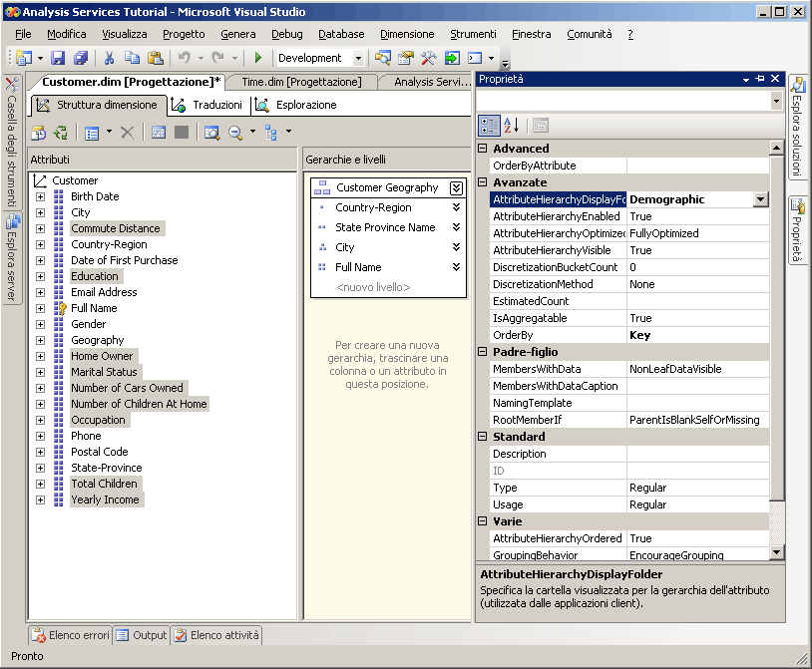Collapse the Avanzate property category
Image resolution: width=812 pixels, height=669 pixels.
pos(484,182)
